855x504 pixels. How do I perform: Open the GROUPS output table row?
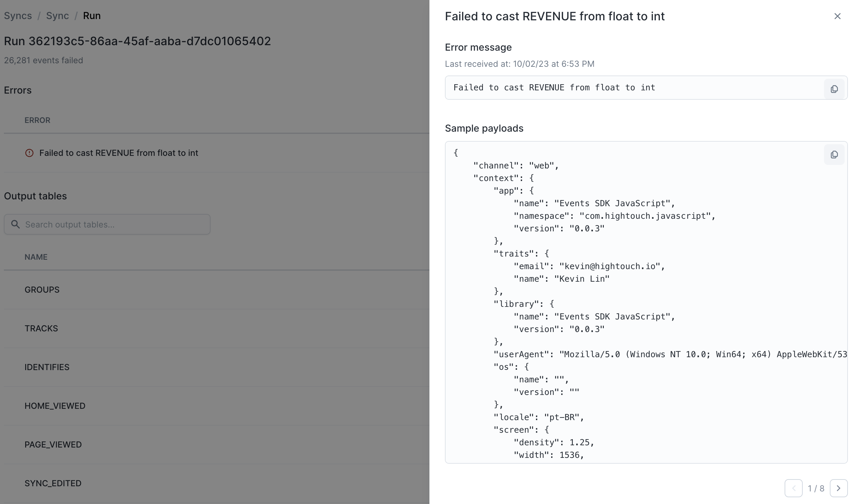[x=42, y=290]
